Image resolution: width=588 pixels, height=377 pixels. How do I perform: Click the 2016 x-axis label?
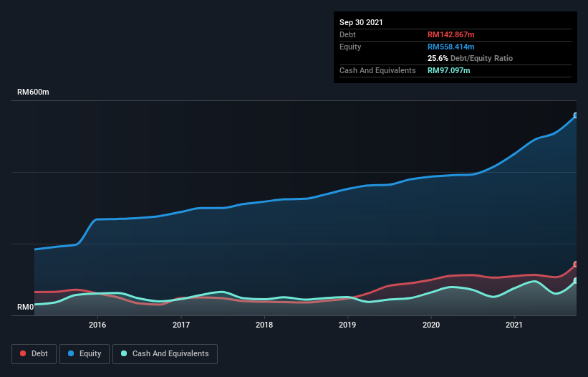pos(97,325)
